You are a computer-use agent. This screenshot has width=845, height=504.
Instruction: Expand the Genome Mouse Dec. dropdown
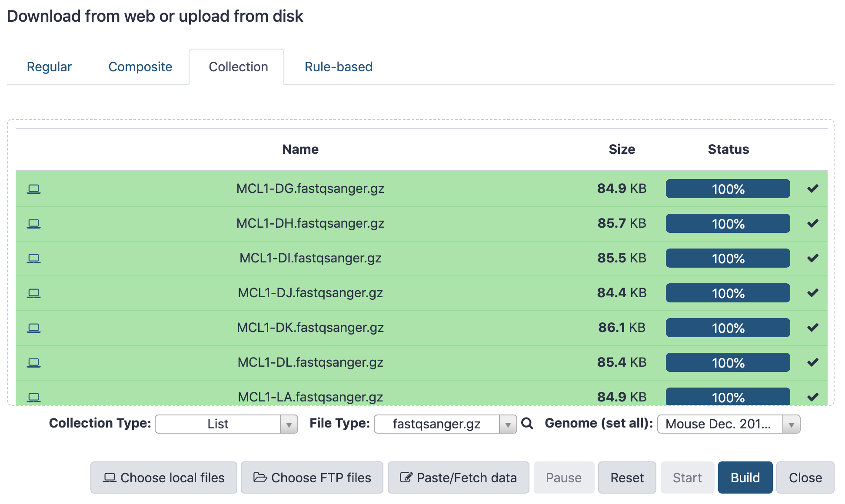pyautogui.click(x=728, y=424)
